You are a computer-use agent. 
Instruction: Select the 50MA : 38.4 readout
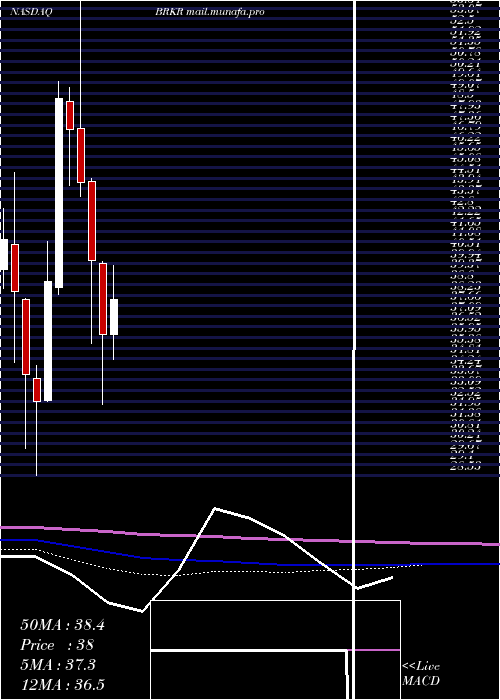coord(62,625)
